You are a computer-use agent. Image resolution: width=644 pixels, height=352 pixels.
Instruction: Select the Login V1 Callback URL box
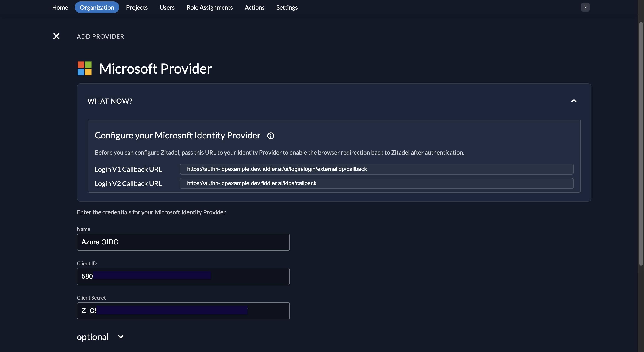(x=377, y=169)
